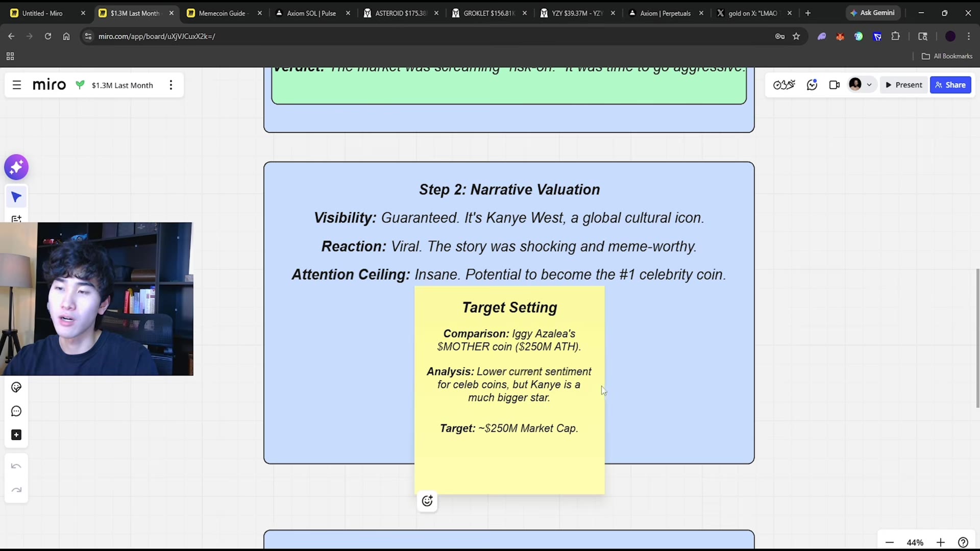980x551 pixels.
Task: Open the collaboration activities icon in top bar
Action: pos(784,85)
